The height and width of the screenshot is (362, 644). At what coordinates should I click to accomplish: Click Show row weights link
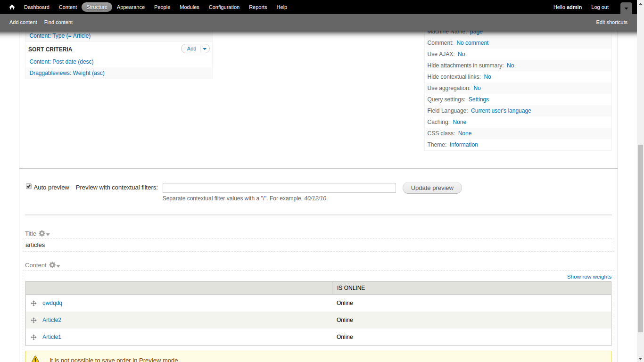pos(589,277)
